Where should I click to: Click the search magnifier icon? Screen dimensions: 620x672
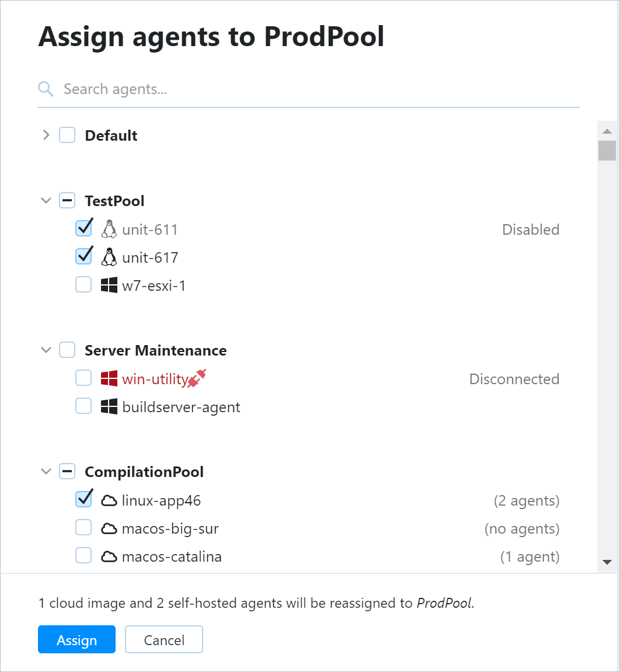(x=46, y=89)
